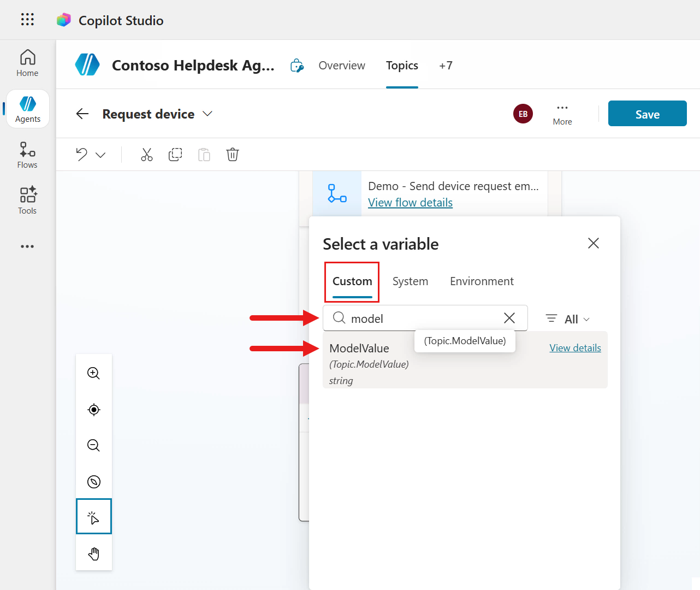Select the ModelValue variable from results
The image size is (700, 590).
pos(359,348)
